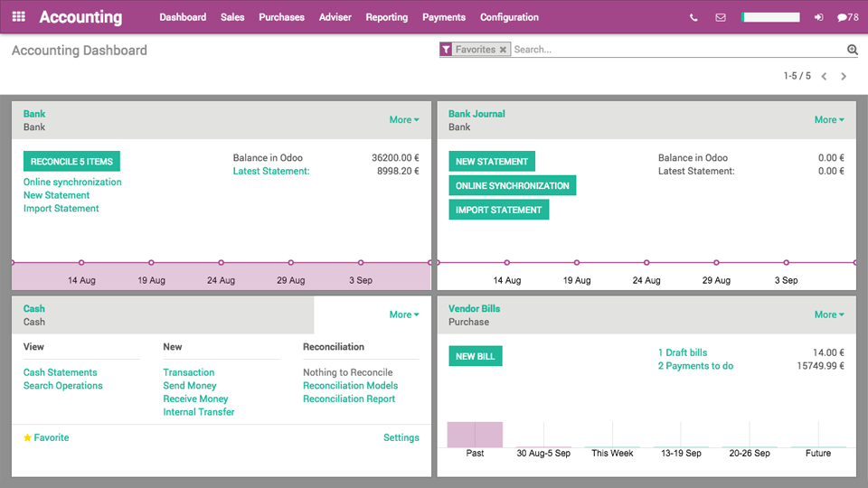868x488 pixels.
Task: Open the envelope messages icon
Action: coord(720,17)
